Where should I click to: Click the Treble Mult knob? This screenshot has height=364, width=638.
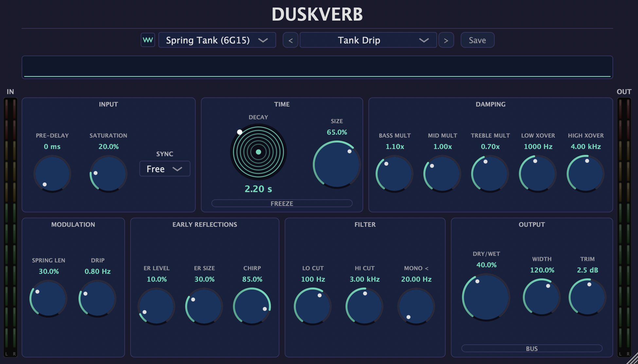490,174
